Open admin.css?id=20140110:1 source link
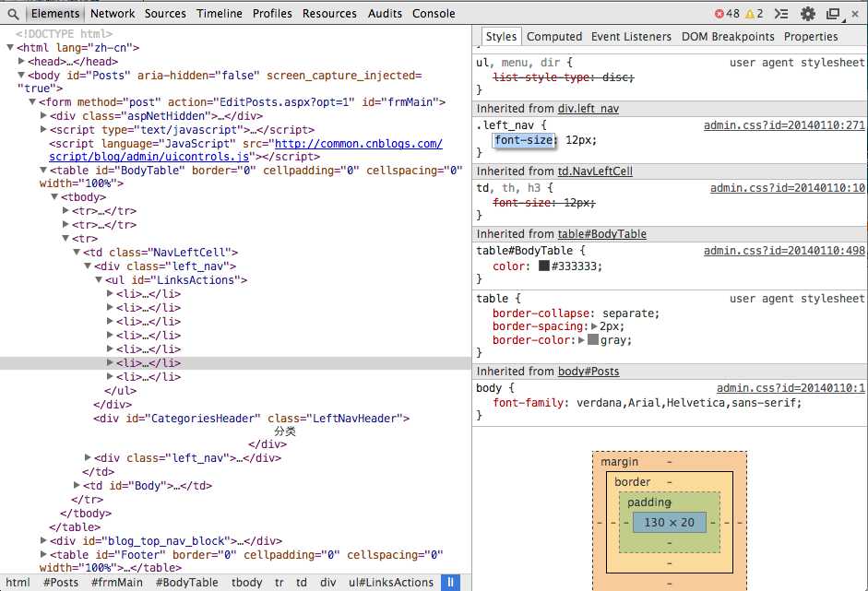Viewport: 868px width, 591px height. (791, 388)
